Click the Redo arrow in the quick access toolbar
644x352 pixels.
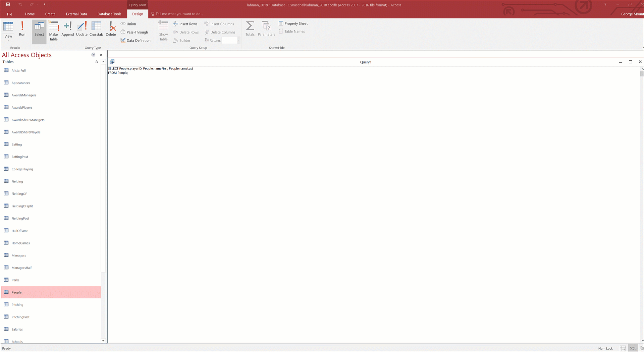(x=32, y=4)
